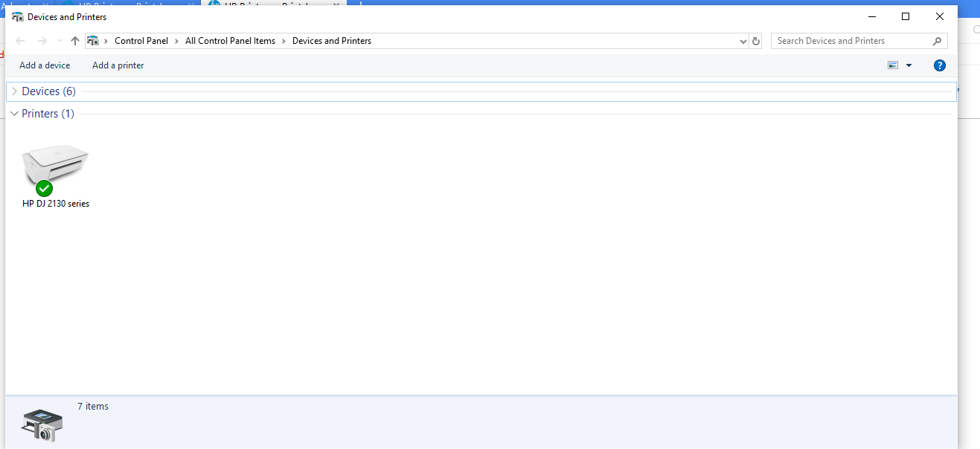Navigate to All Control Panel Items breadcrumb
This screenshot has width=980, height=449.
click(230, 41)
